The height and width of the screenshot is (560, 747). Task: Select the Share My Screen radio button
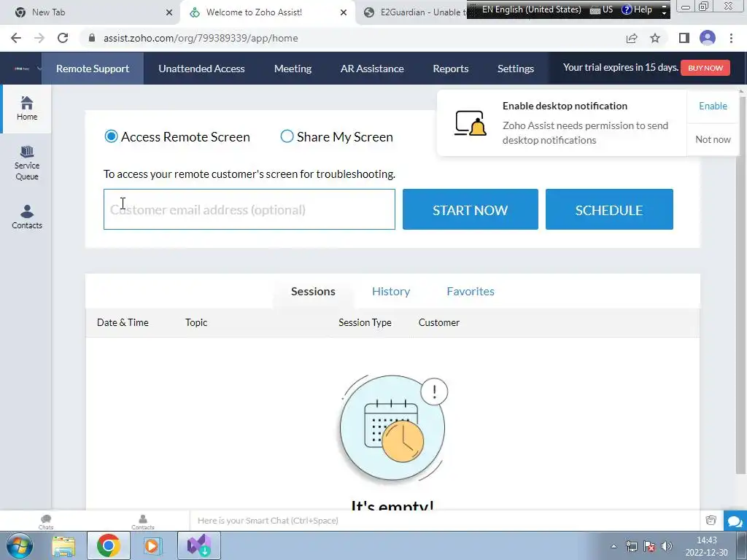point(287,136)
